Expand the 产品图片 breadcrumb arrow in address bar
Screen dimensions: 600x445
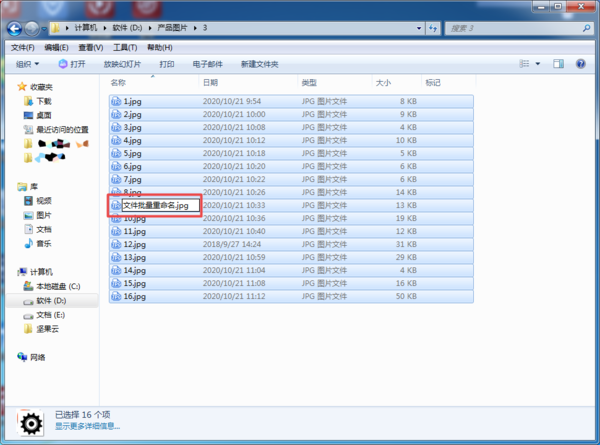tap(196, 27)
